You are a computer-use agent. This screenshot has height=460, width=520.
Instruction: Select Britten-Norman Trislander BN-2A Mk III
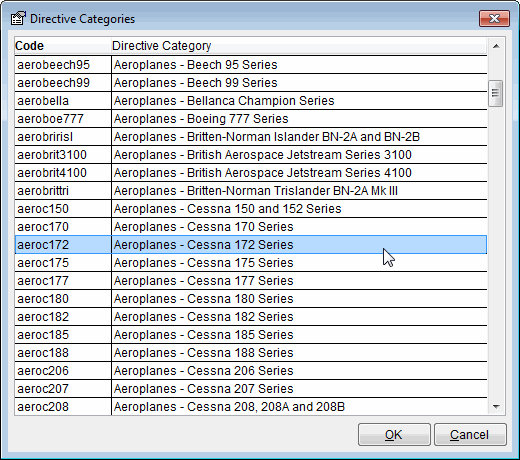coord(251,191)
